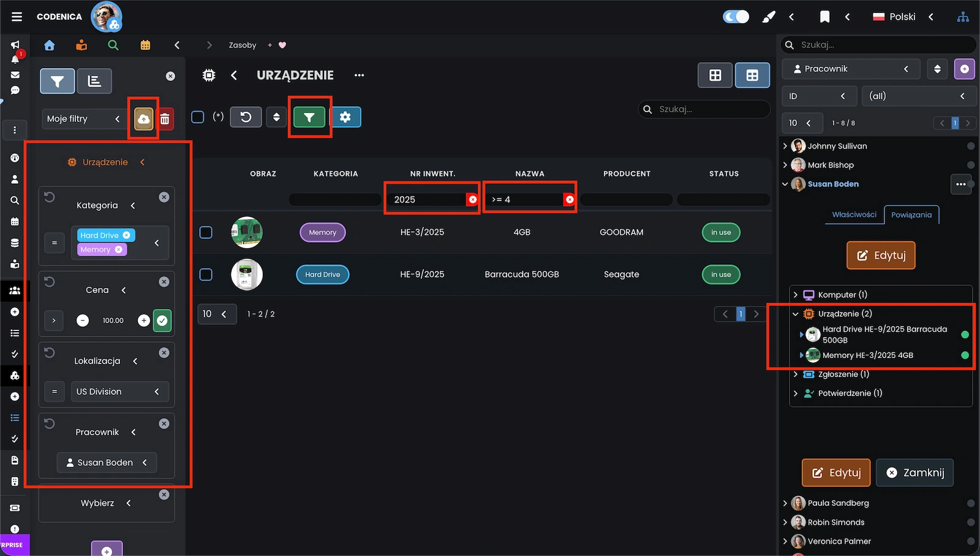Switch to the Właściwości tab
980x556 pixels.
click(x=854, y=215)
